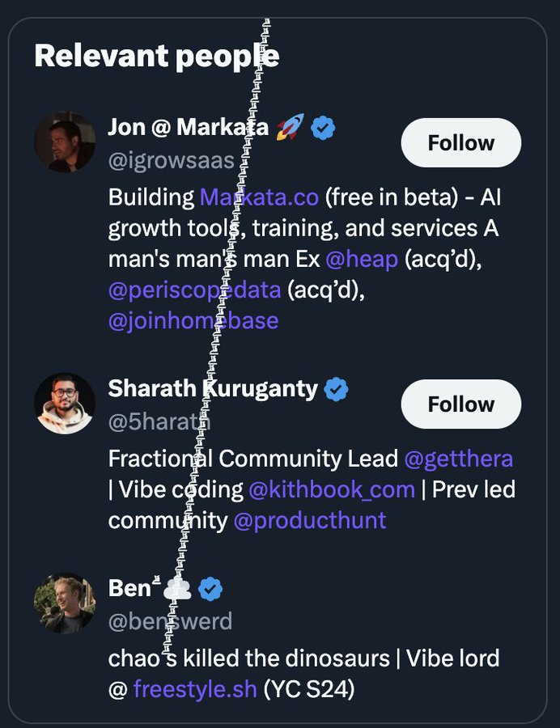Click Sharath Kuruganty's profile avatar
Screen dimensions: 560x728
tap(65, 403)
